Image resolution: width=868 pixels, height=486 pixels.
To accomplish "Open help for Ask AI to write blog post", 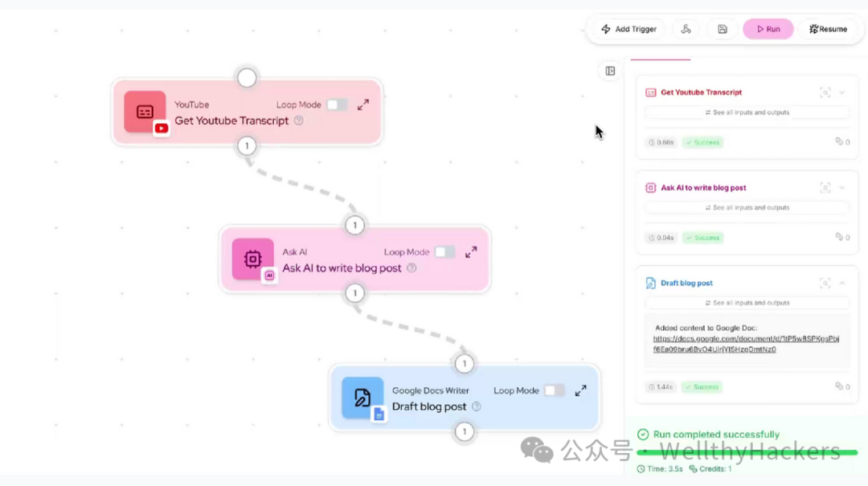I will [x=411, y=268].
